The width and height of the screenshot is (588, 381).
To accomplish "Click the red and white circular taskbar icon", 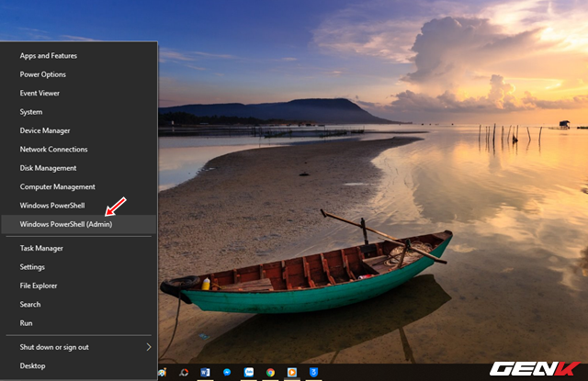I will 182,372.
